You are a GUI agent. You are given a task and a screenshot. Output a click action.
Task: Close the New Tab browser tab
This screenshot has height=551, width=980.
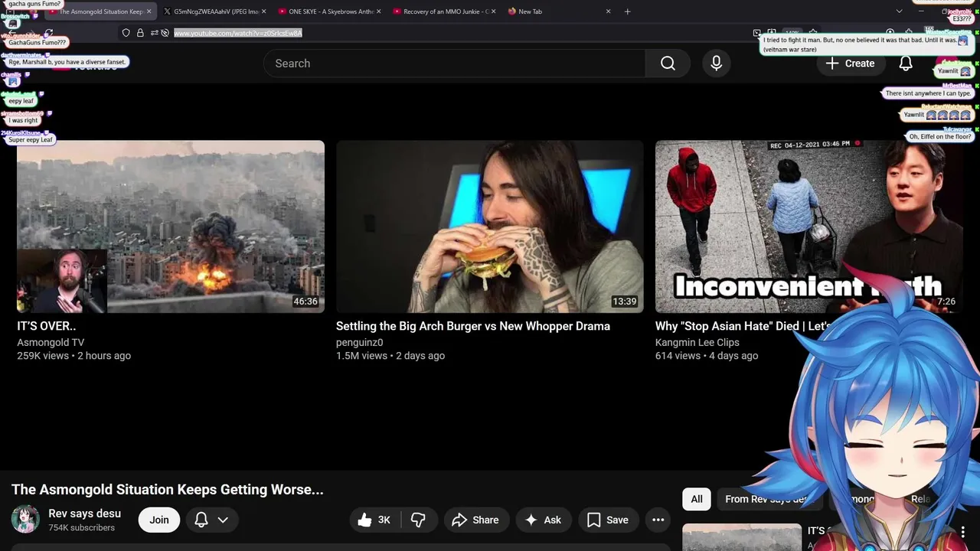(x=609, y=11)
